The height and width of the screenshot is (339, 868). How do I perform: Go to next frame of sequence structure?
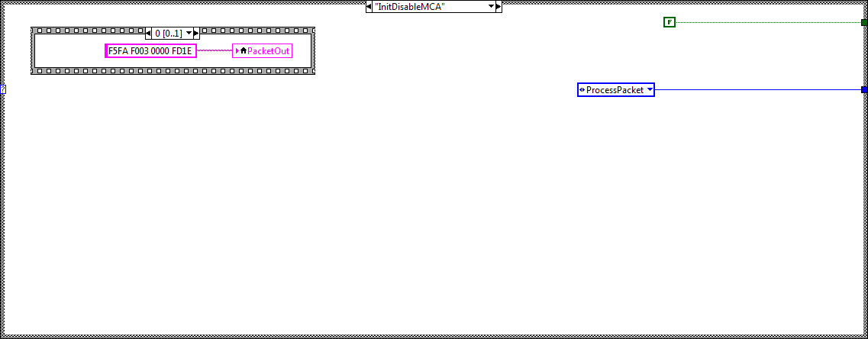(x=196, y=34)
